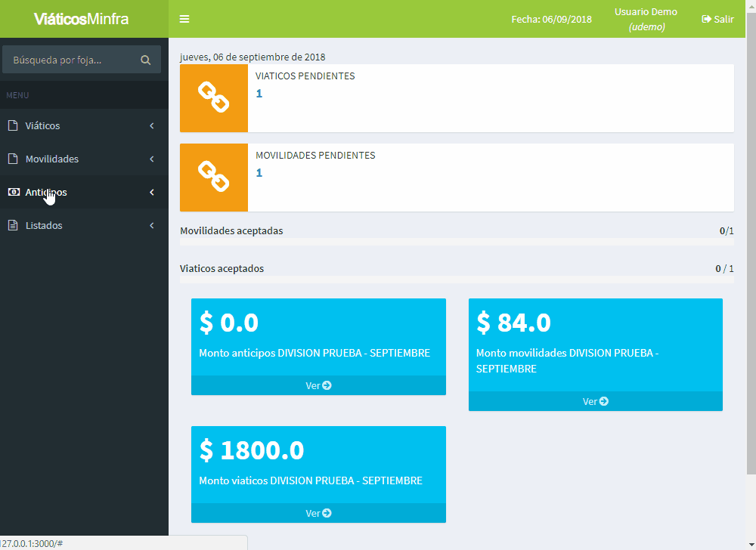Click the Movilidades document icon in sidebar

click(x=12, y=159)
